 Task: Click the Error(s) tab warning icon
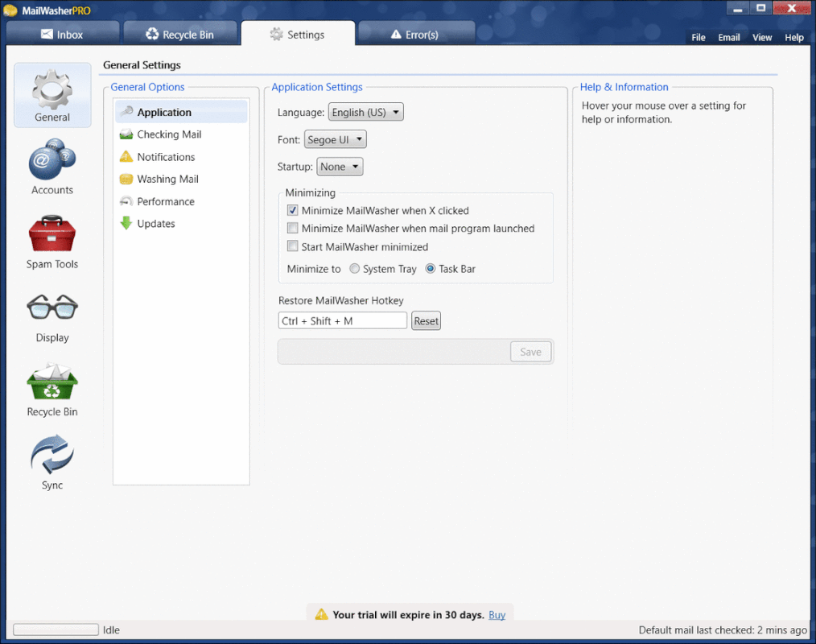point(396,35)
